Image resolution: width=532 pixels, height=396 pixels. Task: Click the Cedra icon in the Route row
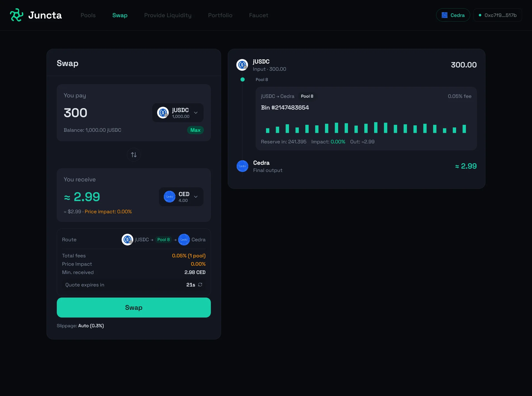184,240
